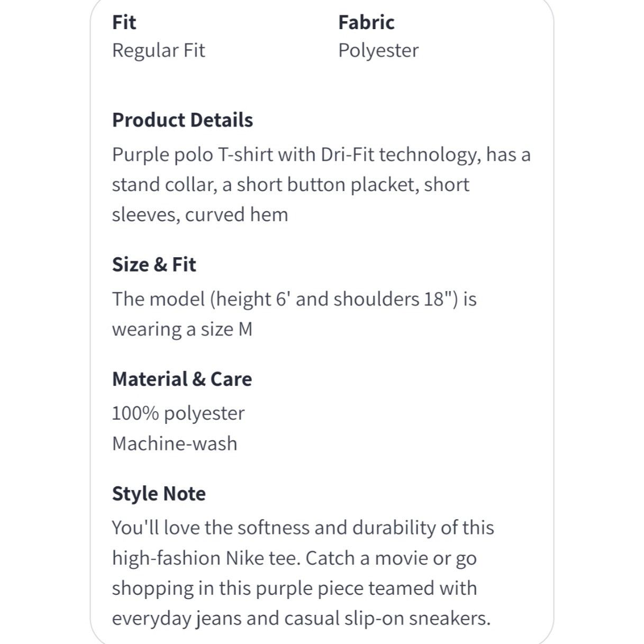Click the model height and shoulders text

[x=294, y=300]
